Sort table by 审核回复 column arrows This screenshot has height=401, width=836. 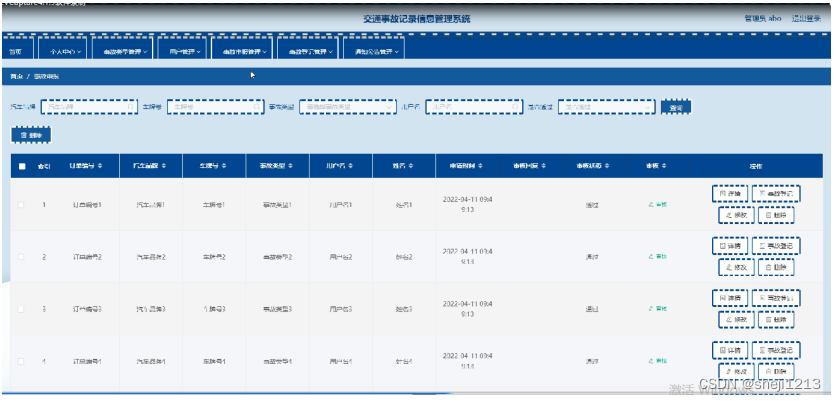coord(543,166)
